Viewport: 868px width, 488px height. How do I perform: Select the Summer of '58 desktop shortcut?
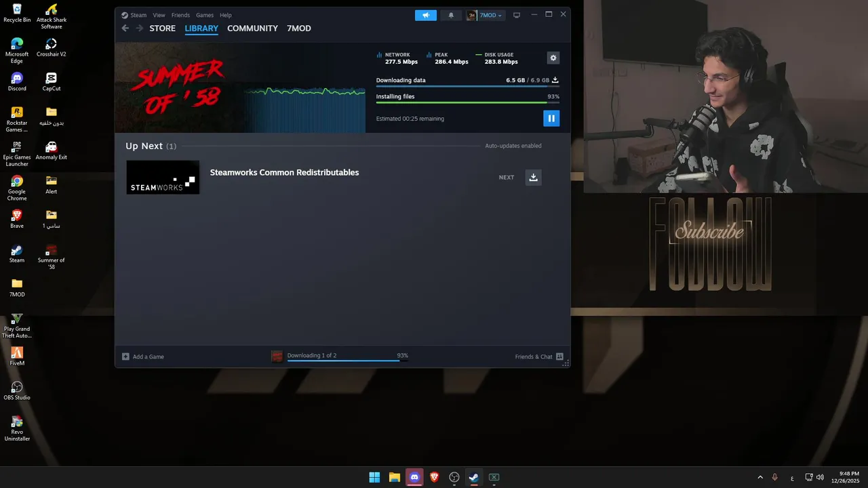pyautogui.click(x=52, y=257)
